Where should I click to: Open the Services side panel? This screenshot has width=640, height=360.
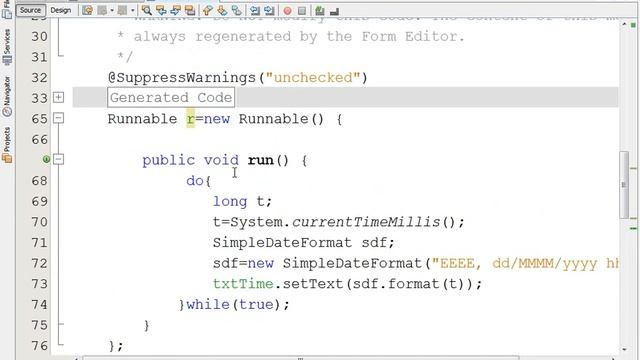click(x=7, y=47)
